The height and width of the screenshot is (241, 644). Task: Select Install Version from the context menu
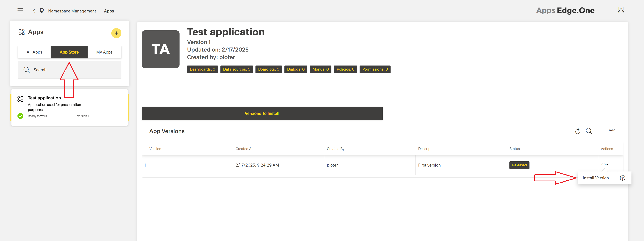pyautogui.click(x=596, y=178)
